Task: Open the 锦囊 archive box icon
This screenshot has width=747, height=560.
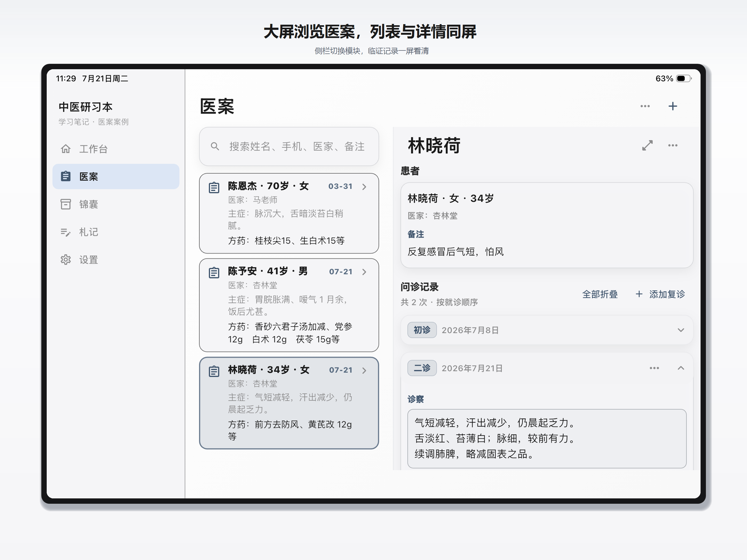Action: (65, 204)
